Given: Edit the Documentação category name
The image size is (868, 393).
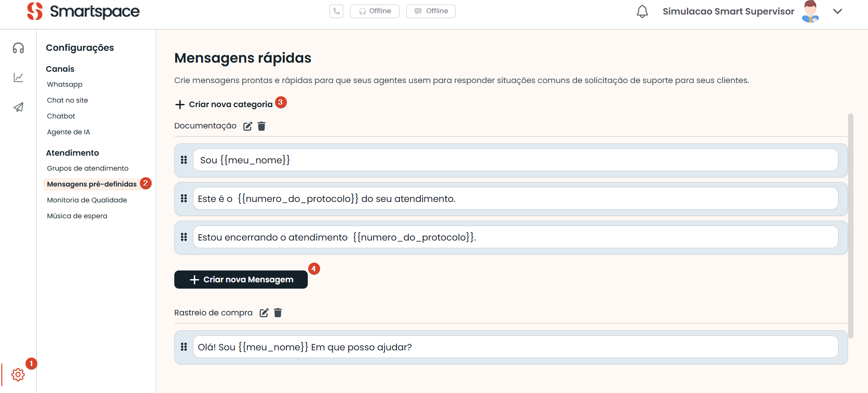Looking at the screenshot, I should click(x=247, y=126).
